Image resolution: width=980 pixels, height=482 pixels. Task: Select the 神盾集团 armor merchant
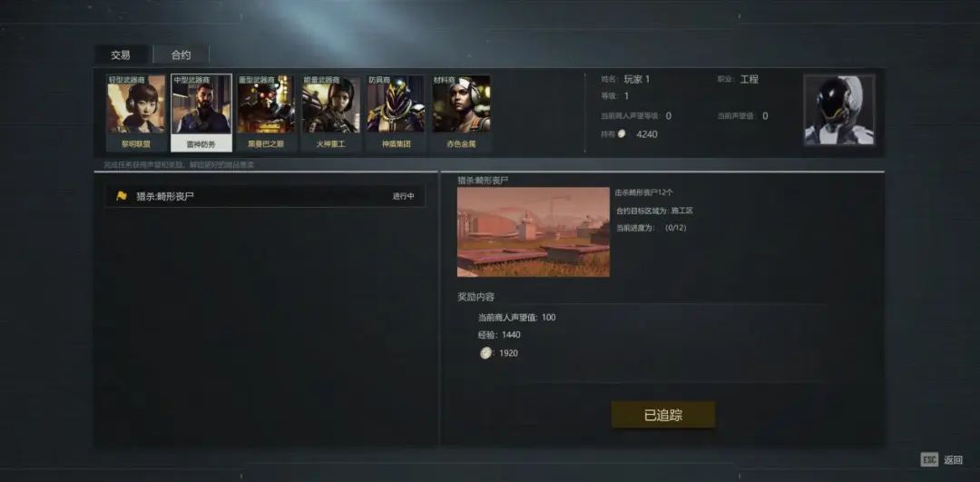pos(396,113)
